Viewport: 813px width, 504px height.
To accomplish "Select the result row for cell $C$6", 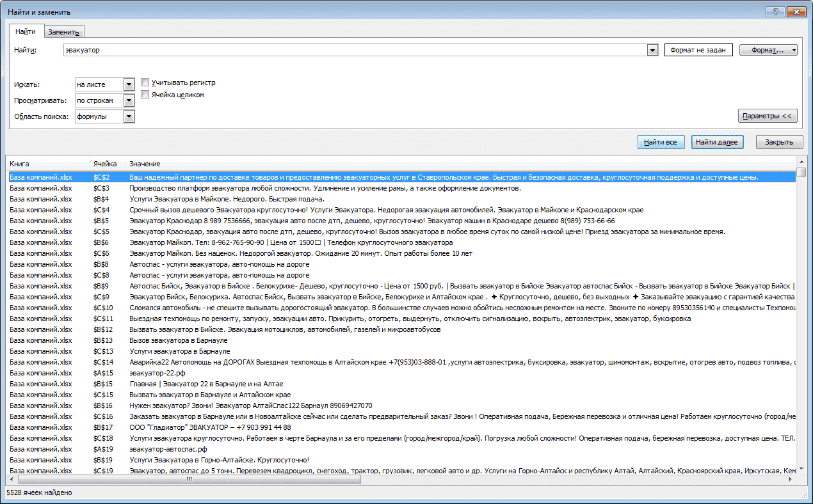I will click(x=401, y=253).
